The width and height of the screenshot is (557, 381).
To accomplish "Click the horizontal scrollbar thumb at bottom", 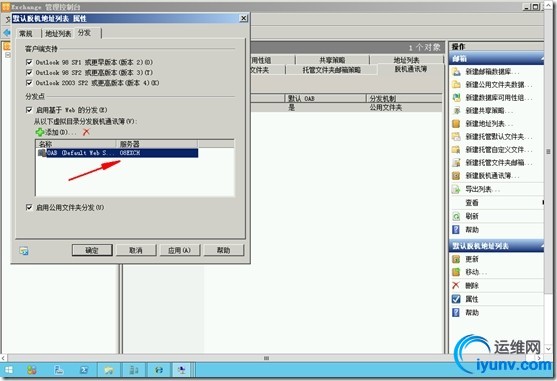I will coord(266,358).
